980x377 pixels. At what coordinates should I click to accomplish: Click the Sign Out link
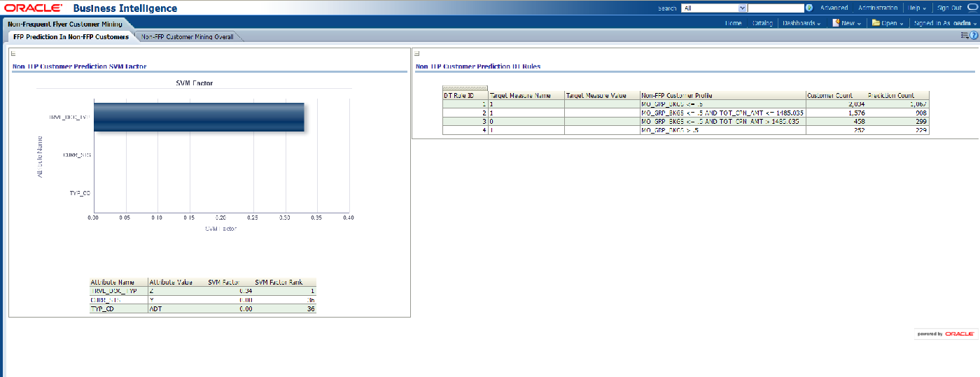tap(949, 8)
